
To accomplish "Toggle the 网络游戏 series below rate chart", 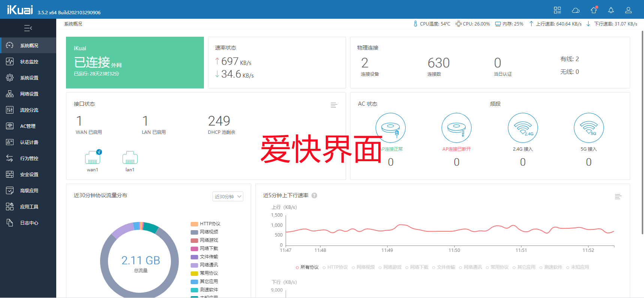I will [390, 267].
